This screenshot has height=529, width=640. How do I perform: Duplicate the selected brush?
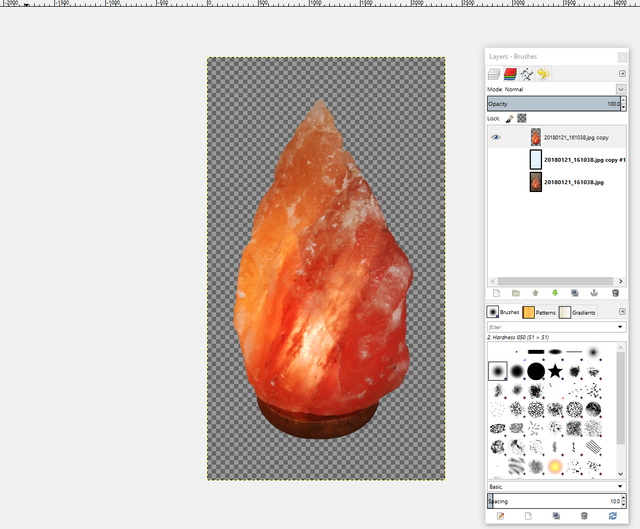pyautogui.click(x=556, y=516)
